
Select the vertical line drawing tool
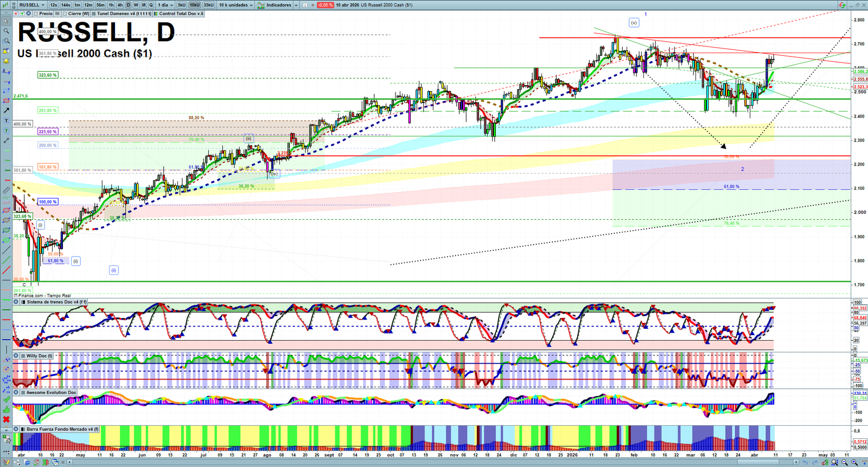coord(6,349)
